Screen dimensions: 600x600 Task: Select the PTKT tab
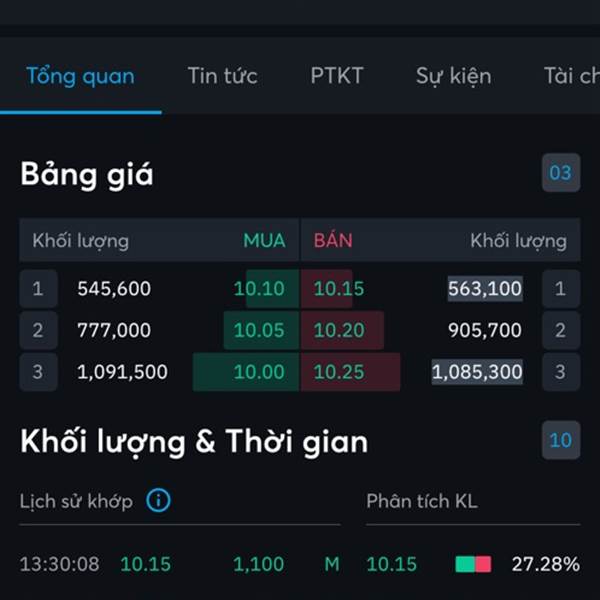point(337,76)
